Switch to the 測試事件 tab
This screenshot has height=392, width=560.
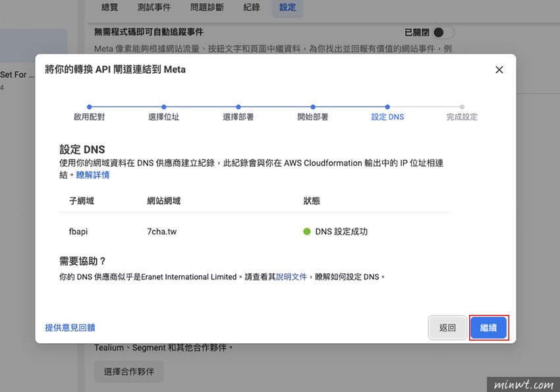154,7
